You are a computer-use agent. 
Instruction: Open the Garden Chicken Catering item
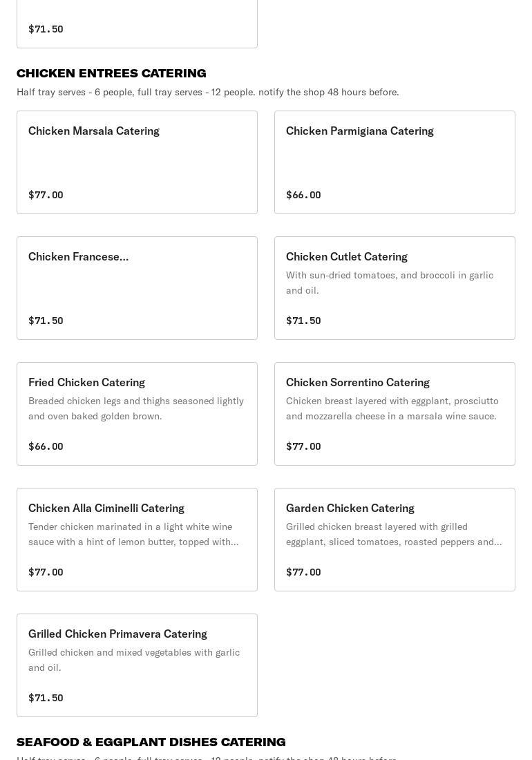350,509
